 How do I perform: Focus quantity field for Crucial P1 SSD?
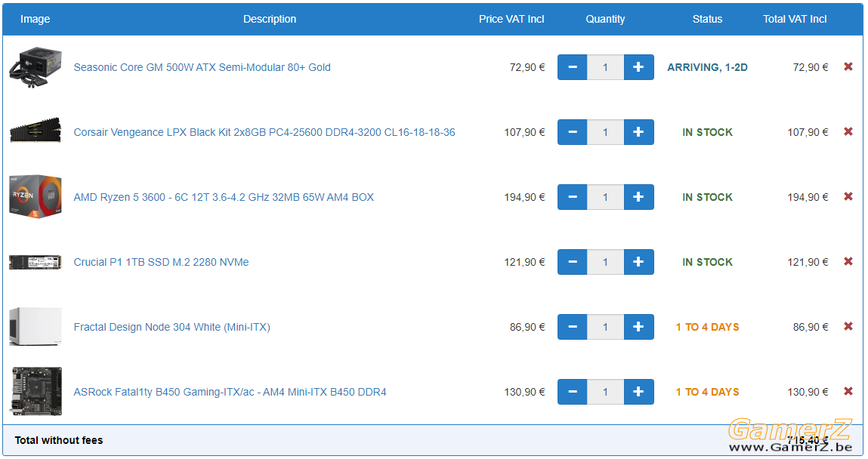[x=606, y=262]
